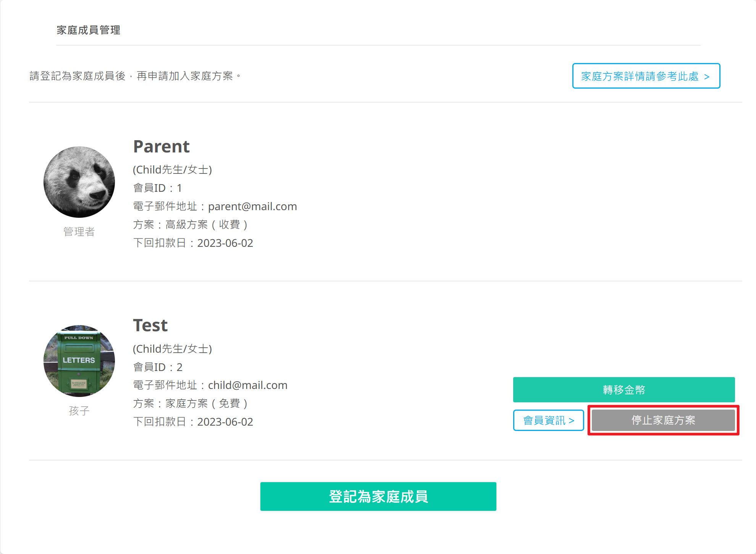Click the 孩子 role label
This screenshot has width=756, height=554.
click(79, 411)
